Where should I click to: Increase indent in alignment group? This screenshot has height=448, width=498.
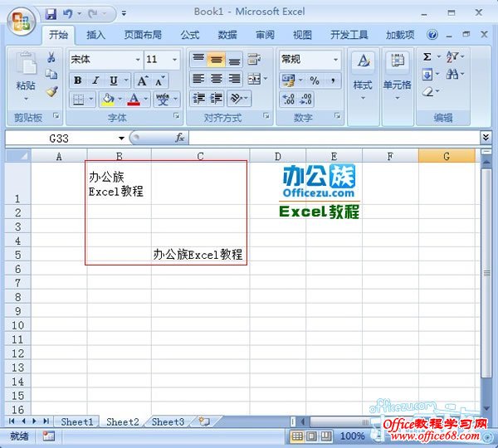[x=216, y=99]
